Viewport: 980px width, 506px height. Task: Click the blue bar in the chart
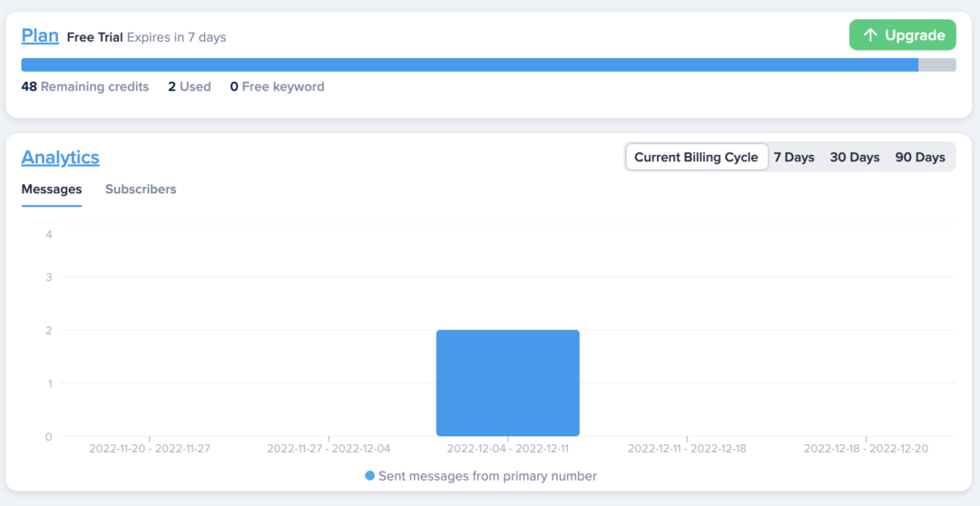pos(507,383)
